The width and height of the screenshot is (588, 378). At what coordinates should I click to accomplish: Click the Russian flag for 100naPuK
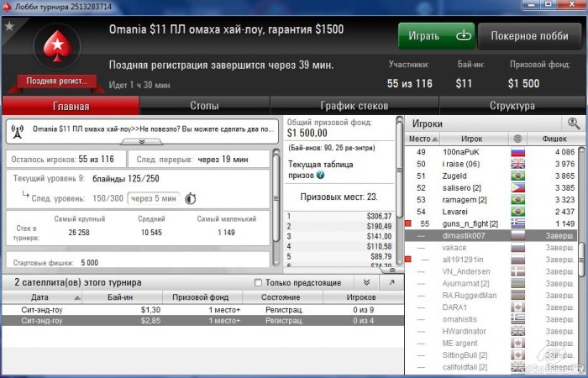pyautogui.click(x=518, y=152)
